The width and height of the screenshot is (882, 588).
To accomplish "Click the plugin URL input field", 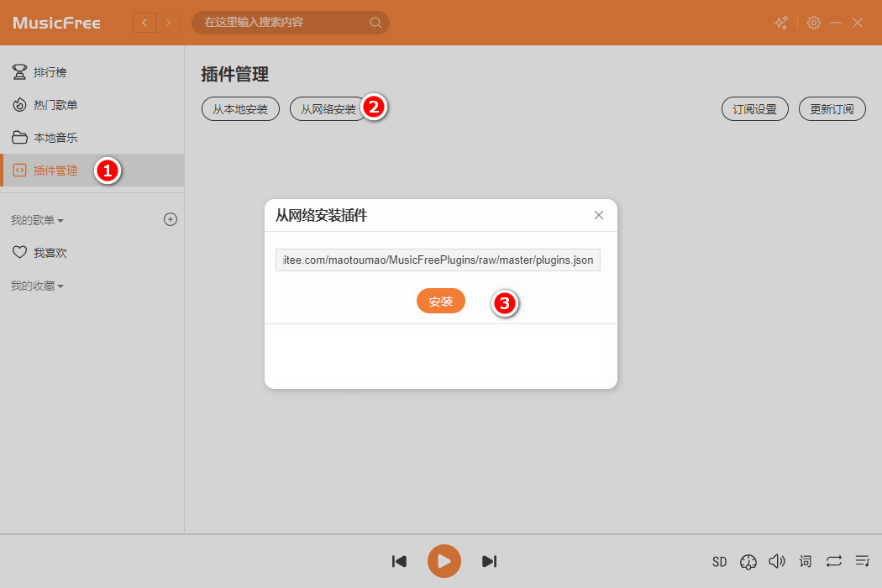I will 438,260.
